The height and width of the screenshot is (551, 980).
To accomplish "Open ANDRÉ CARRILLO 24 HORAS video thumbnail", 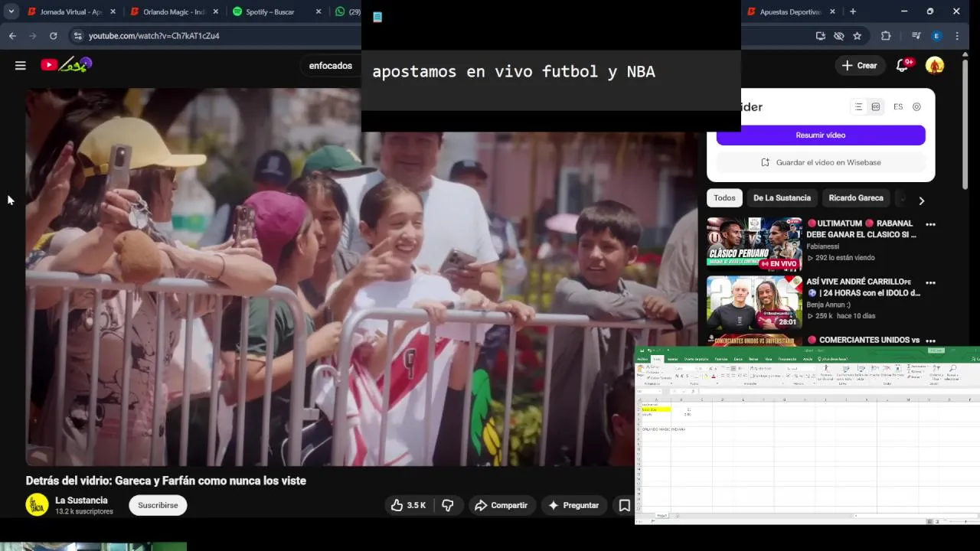I will (754, 303).
